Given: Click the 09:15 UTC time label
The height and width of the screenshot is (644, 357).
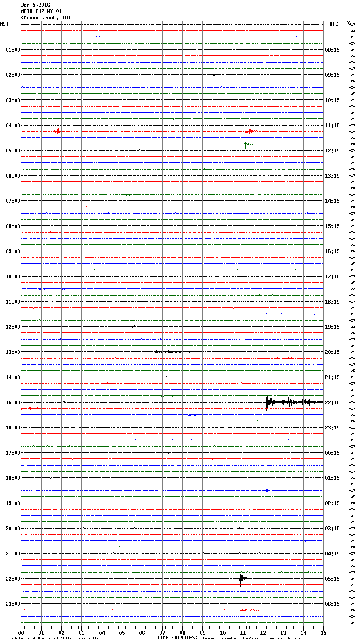Looking at the screenshot, I should click(x=332, y=75).
